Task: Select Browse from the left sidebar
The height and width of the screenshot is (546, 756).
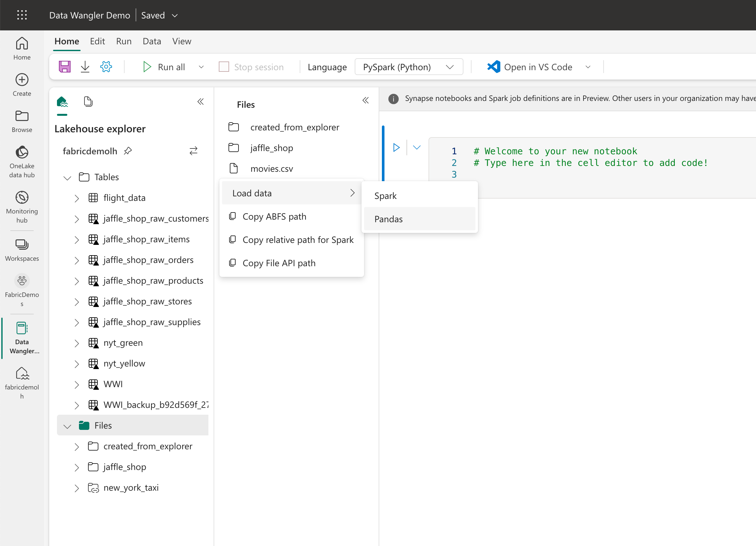Action: [x=22, y=121]
